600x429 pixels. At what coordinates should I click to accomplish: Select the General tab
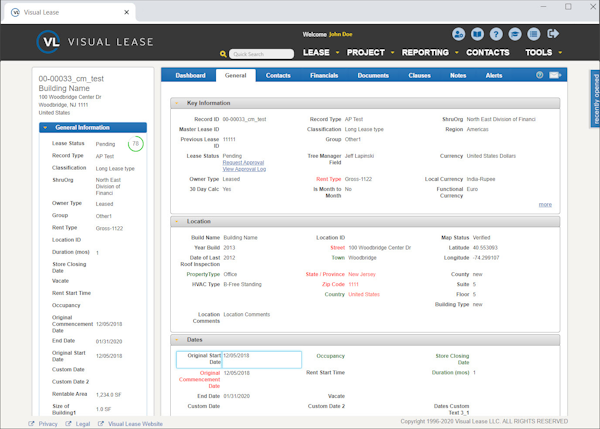(x=236, y=75)
